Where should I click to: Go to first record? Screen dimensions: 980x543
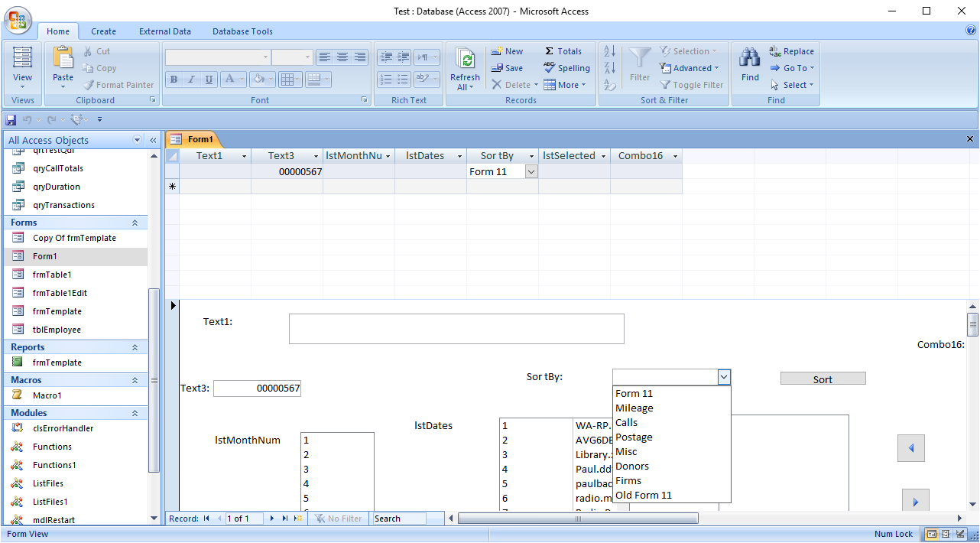pos(206,519)
